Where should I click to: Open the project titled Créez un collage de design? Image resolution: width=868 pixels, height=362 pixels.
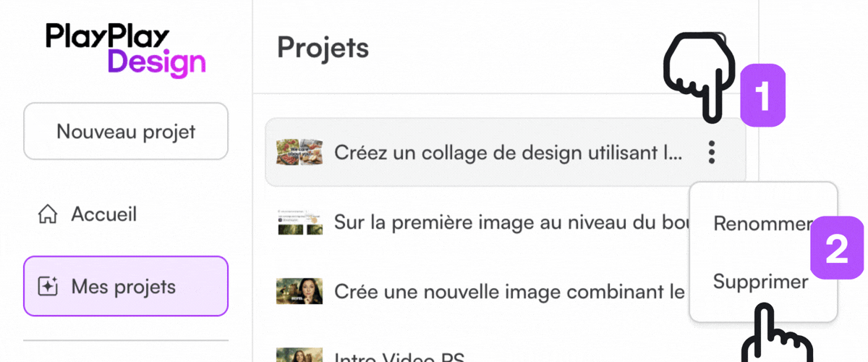(507, 153)
